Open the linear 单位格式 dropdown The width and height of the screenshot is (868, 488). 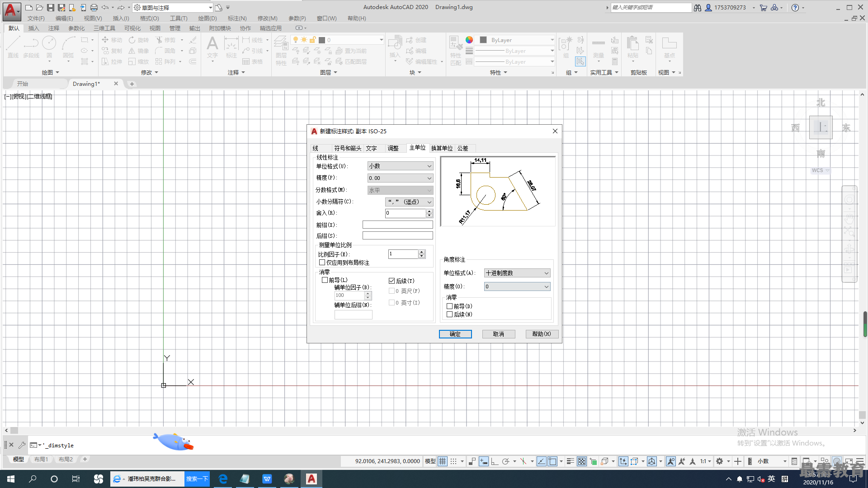tap(400, 166)
